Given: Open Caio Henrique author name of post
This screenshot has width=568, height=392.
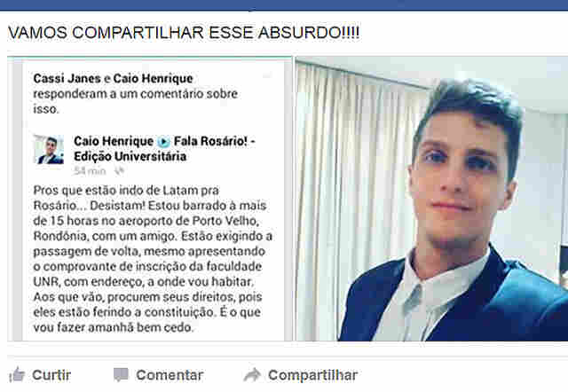Looking at the screenshot, I should [114, 141].
